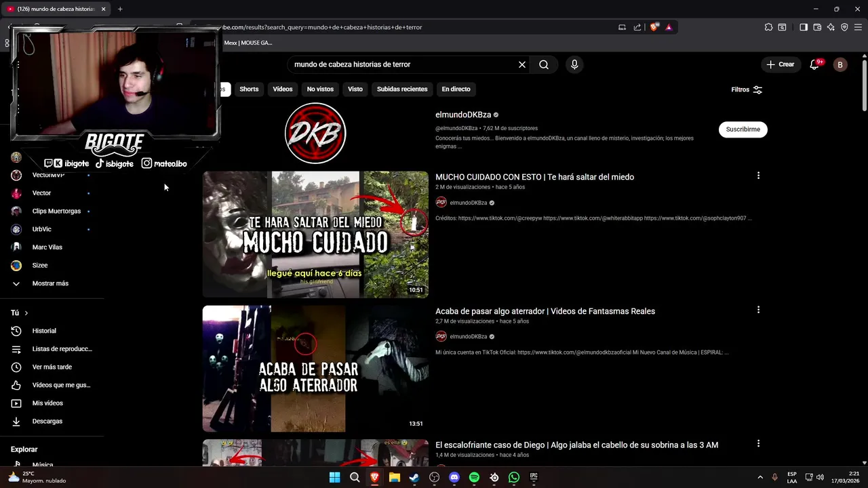Screen dimensions: 868x488
Task: Open title Acaba de pasar algo aterrador
Action: click(545, 311)
